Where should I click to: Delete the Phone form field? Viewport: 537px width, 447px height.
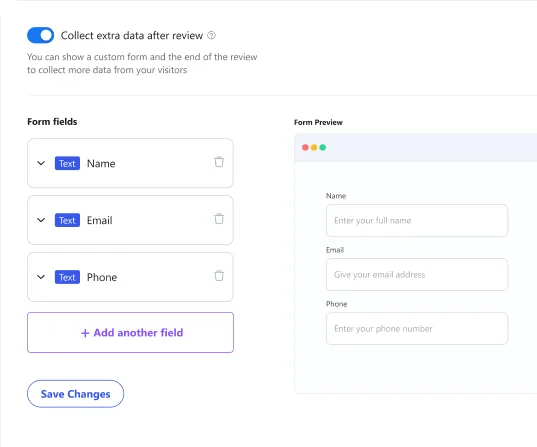pos(219,275)
